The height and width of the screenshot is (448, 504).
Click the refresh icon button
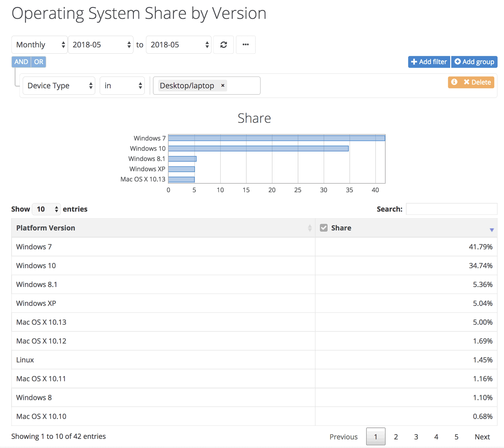(x=223, y=45)
